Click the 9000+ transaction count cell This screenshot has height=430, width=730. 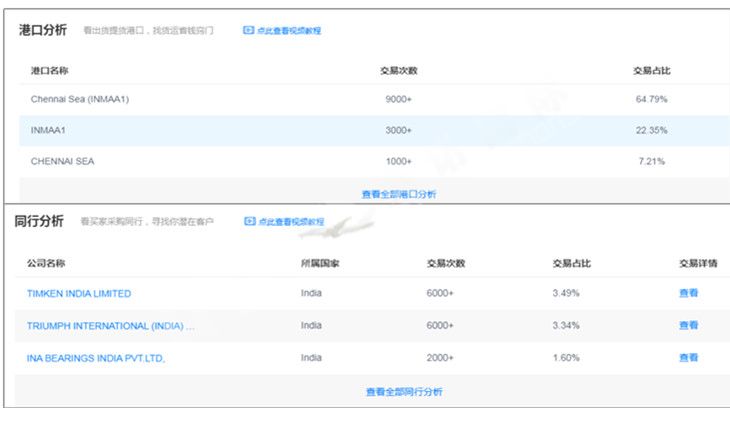click(399, 99)
